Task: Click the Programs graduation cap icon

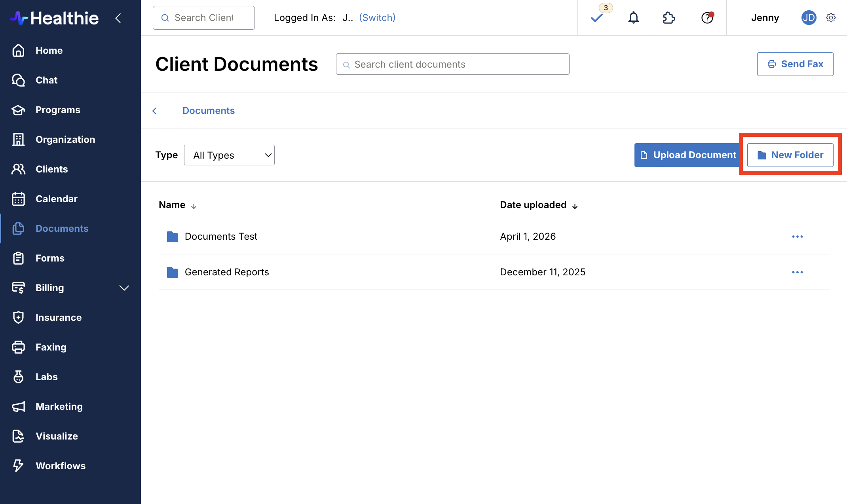Action: 18,110
